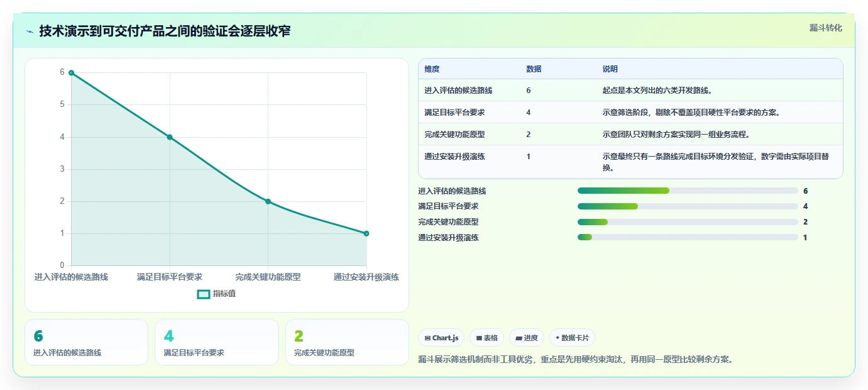Click table cell 通过安装升级演练
Image resolution: width=868 pixels, height=390 pixels.
pos(454,157)
